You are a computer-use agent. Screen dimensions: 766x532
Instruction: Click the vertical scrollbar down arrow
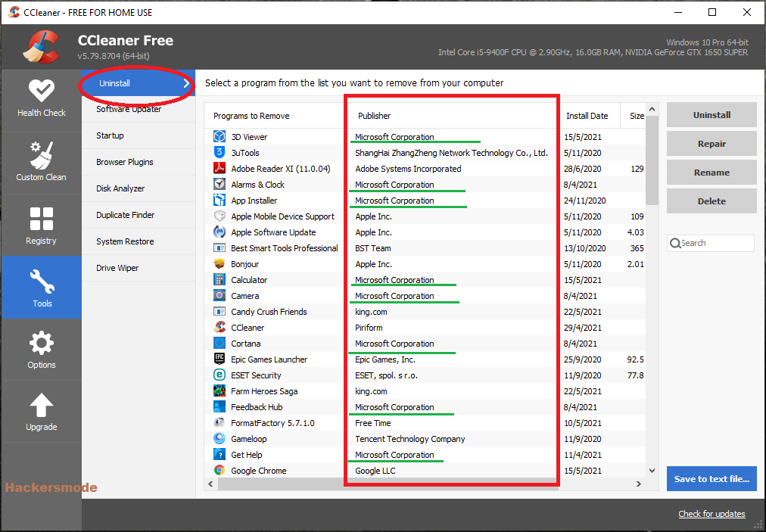point(652,471)
